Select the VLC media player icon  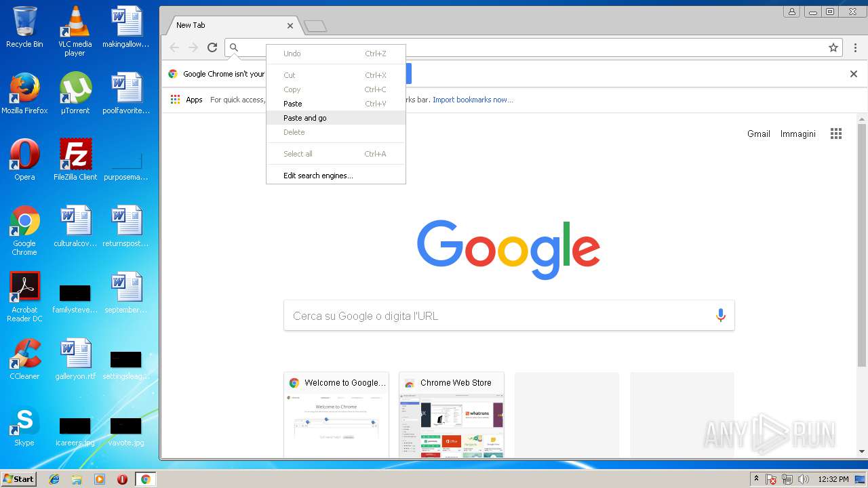tap(75, 31)
